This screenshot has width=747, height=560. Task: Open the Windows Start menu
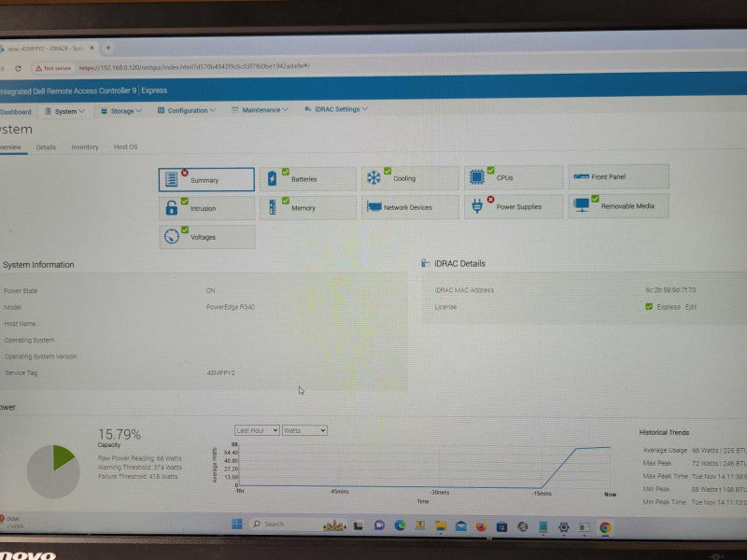tap(237, 524)
